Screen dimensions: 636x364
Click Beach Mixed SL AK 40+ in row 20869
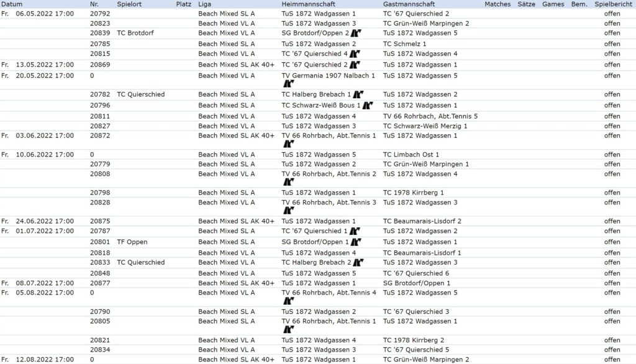[x=236, y=65]
